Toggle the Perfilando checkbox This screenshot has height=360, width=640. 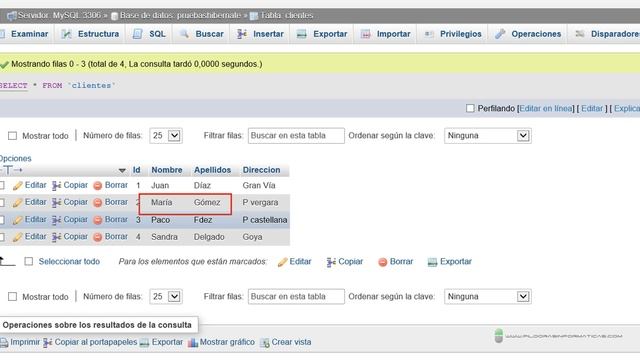pos(470,108)
